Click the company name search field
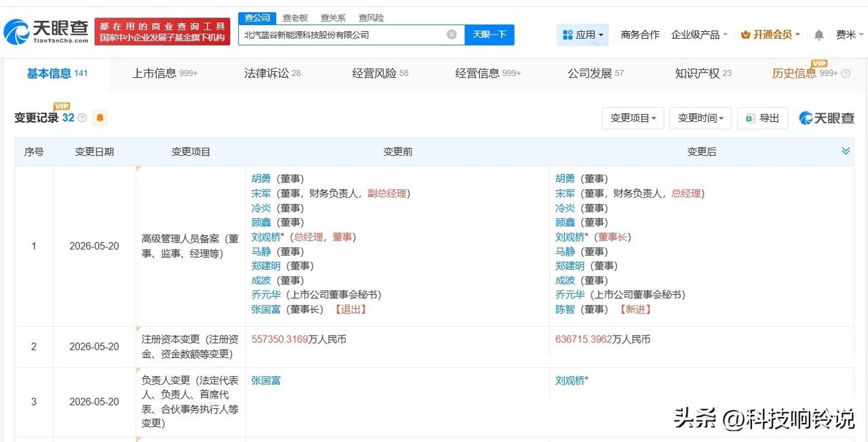Screen dimensions: 868x442 [x=351, y=35]
